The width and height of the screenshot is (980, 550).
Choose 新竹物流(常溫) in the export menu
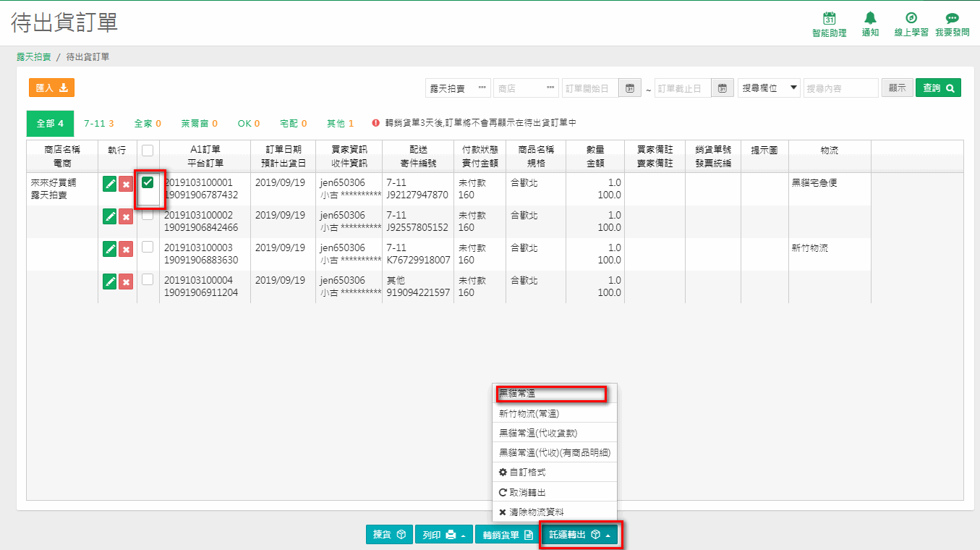554,414
